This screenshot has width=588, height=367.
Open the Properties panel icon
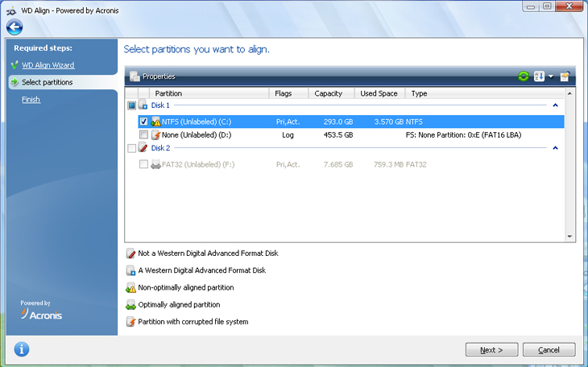point(135,76)
